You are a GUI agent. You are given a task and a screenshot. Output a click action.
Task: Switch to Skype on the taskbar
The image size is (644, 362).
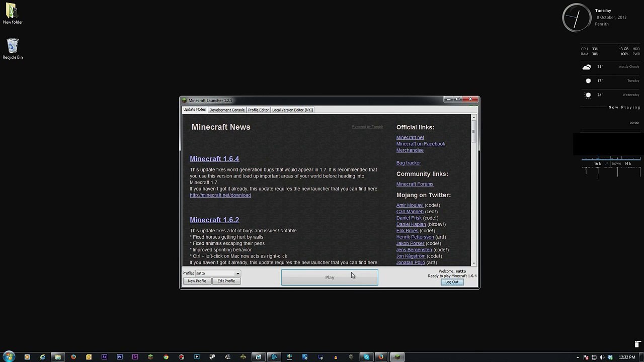(366, 357)
